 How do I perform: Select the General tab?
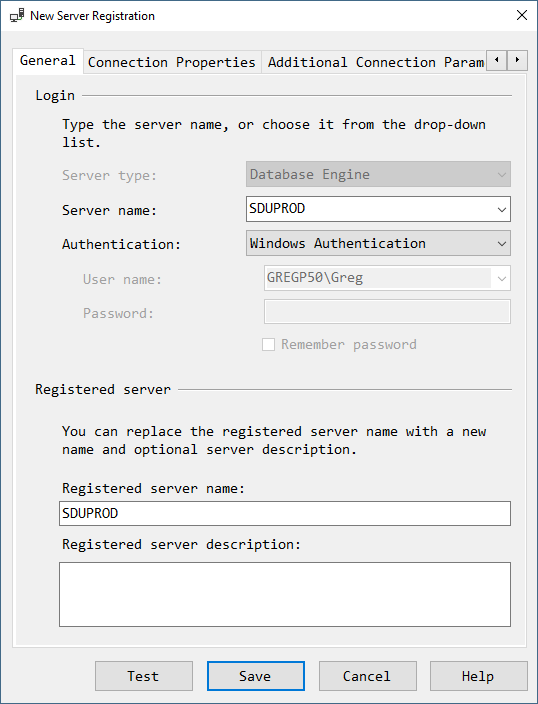point(48,61)
